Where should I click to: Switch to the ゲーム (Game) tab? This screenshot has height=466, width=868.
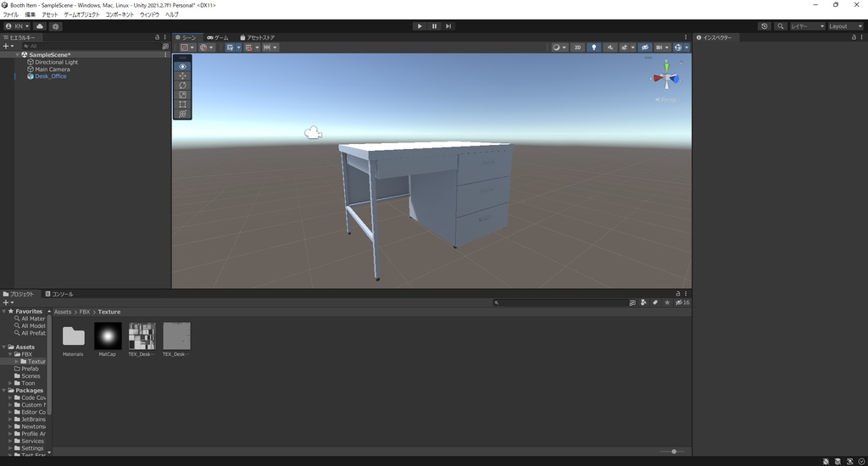[218, 37]
